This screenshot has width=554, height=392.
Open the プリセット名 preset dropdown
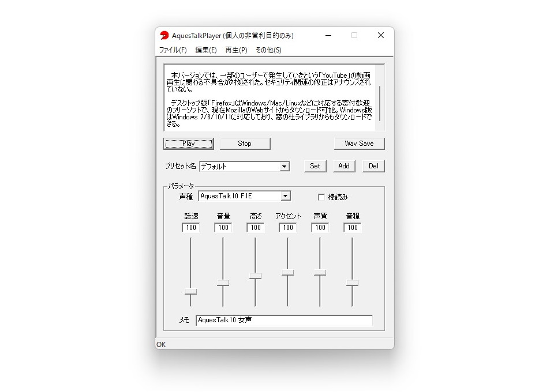[285, 166]
